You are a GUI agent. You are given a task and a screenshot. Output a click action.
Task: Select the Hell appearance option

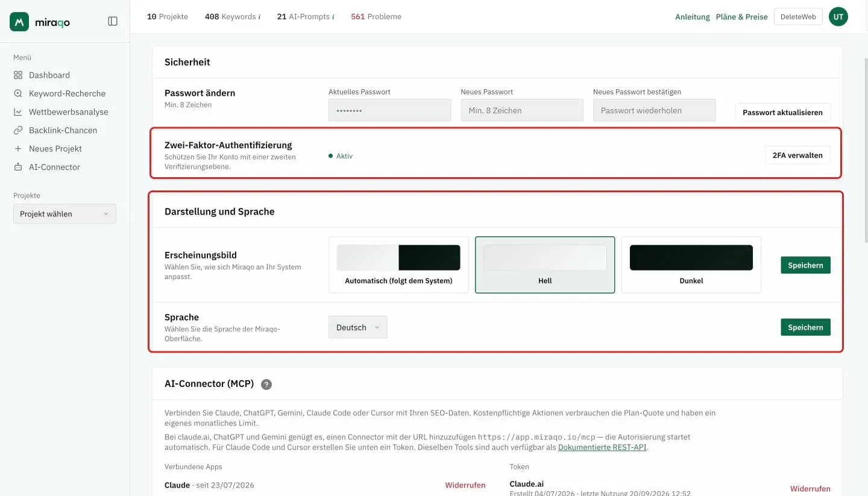point(545,265)
